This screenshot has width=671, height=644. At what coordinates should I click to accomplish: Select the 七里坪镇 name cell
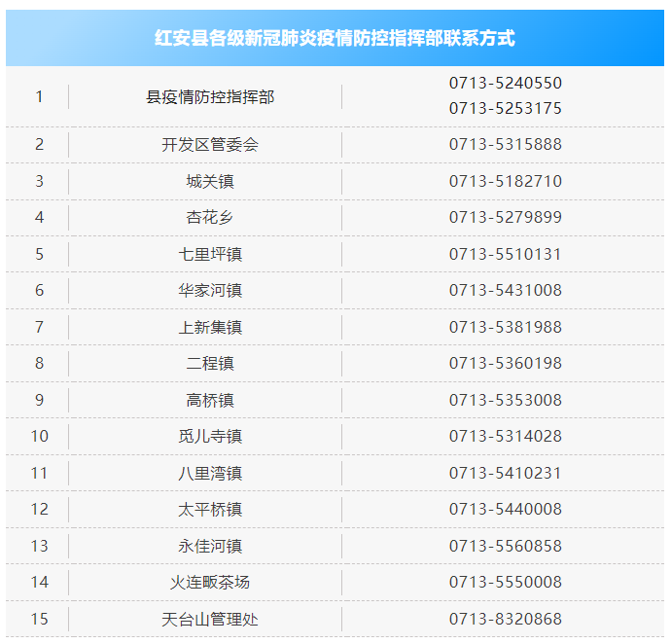210,255
